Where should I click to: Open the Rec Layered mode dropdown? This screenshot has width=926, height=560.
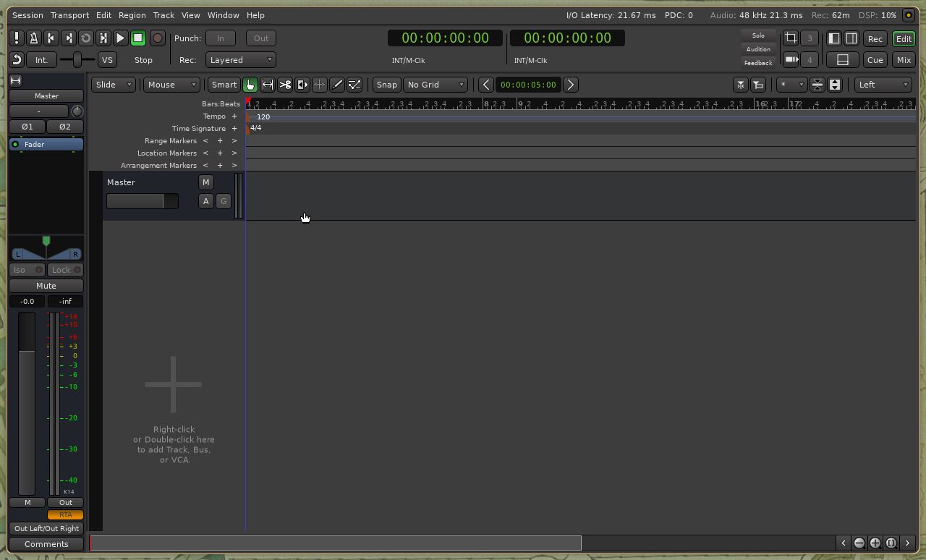[241, 60]
